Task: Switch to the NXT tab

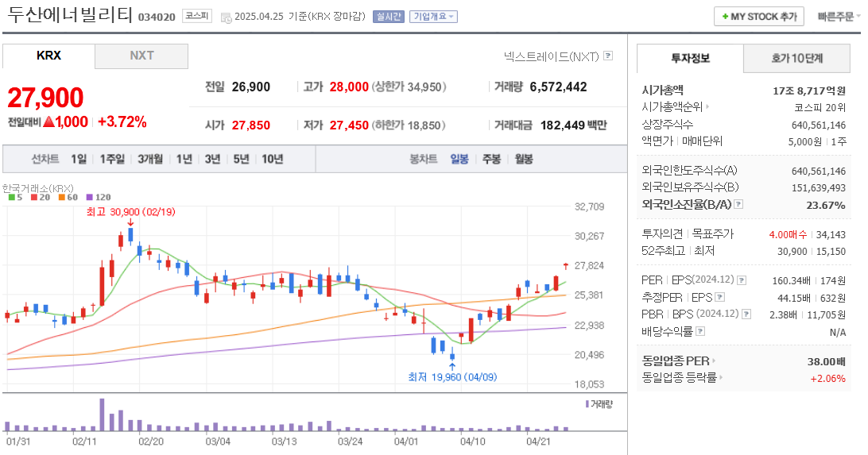Action: (141, 56)
